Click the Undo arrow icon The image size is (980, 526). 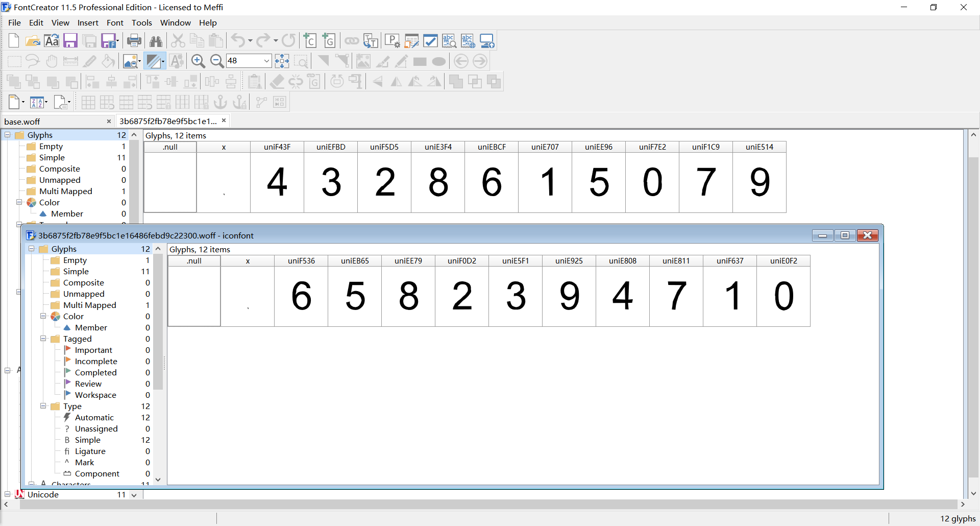pyautogui.click(x=238, y=40)
